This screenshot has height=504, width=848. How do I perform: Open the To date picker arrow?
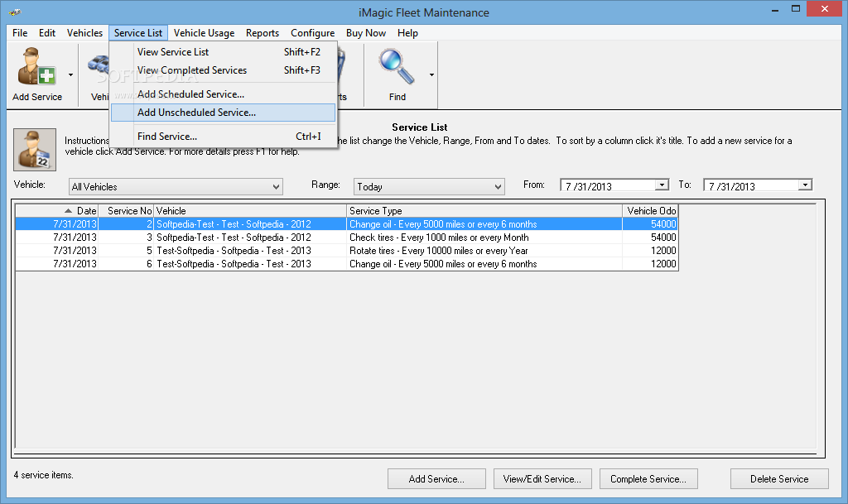(805, 185)
